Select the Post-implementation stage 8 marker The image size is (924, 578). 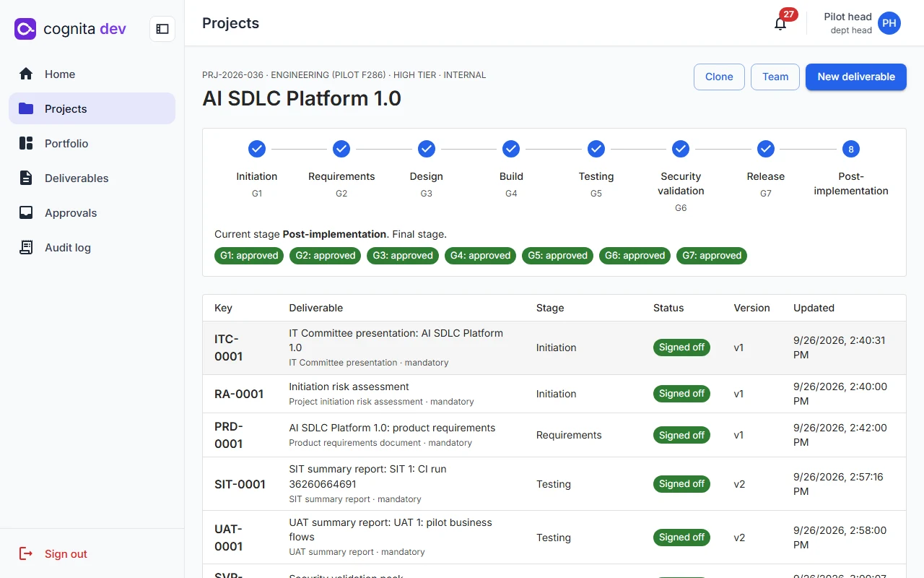(851, 149)
